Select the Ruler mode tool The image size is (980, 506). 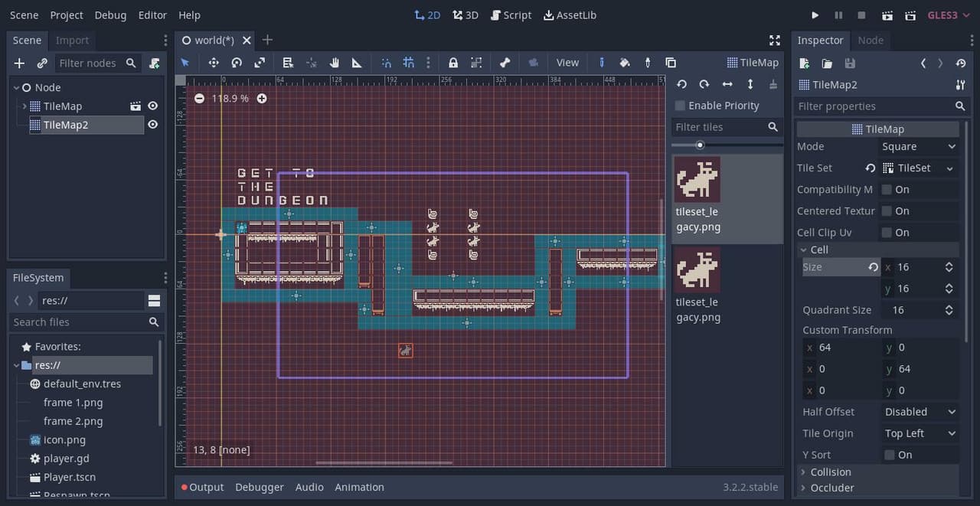click(x=357, y=63)
